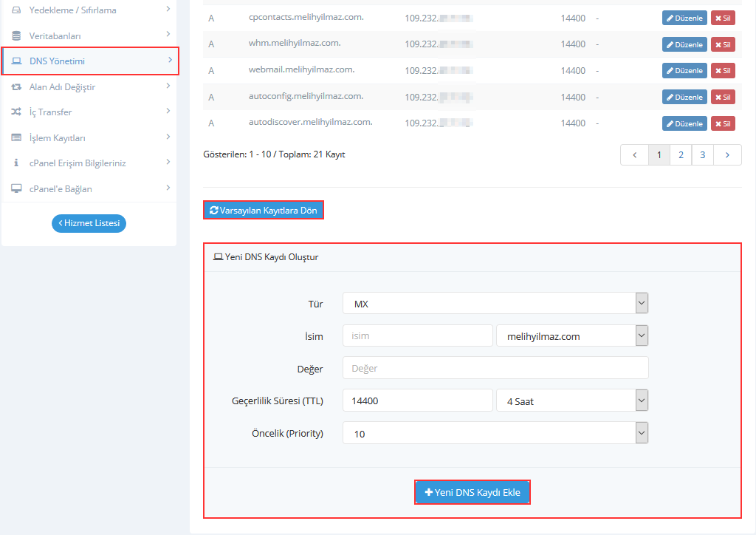Click the Yeni DNS Kaydı Ekle button

pyautogui.click(x=472, y=493)
